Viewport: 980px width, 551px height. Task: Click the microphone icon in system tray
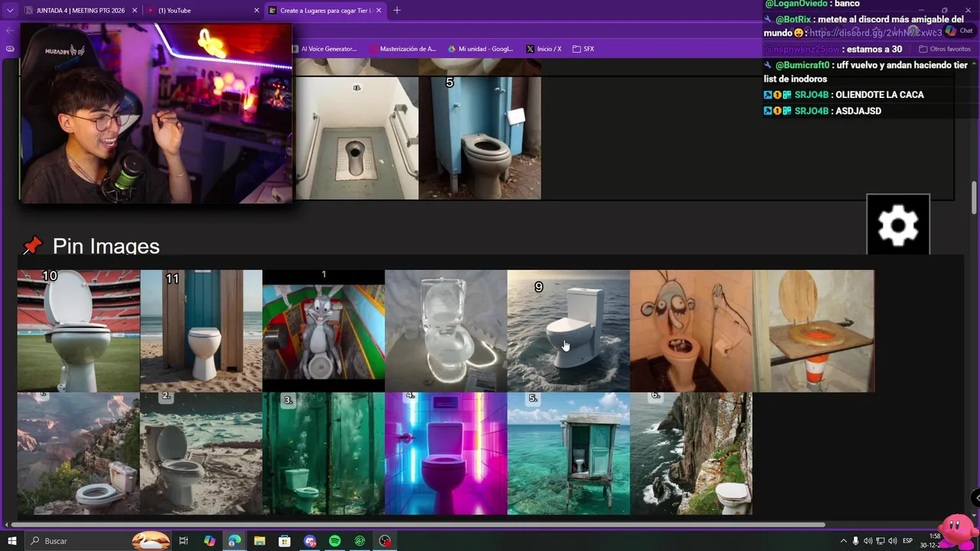[856, 541]
